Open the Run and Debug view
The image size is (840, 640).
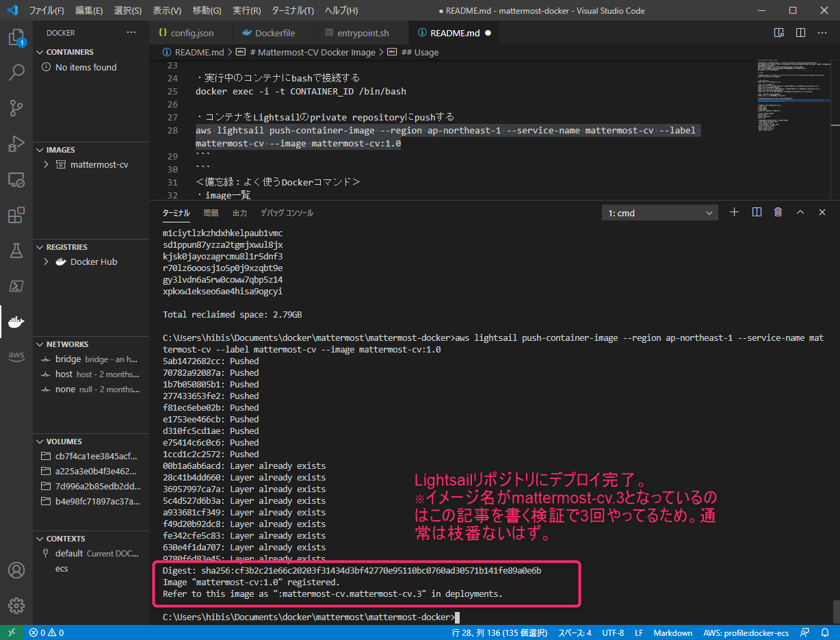16,144
